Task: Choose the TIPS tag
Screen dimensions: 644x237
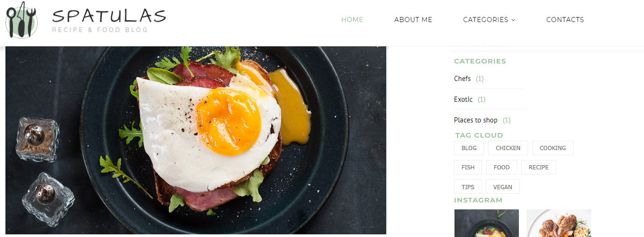Action: tap(468, 187)
